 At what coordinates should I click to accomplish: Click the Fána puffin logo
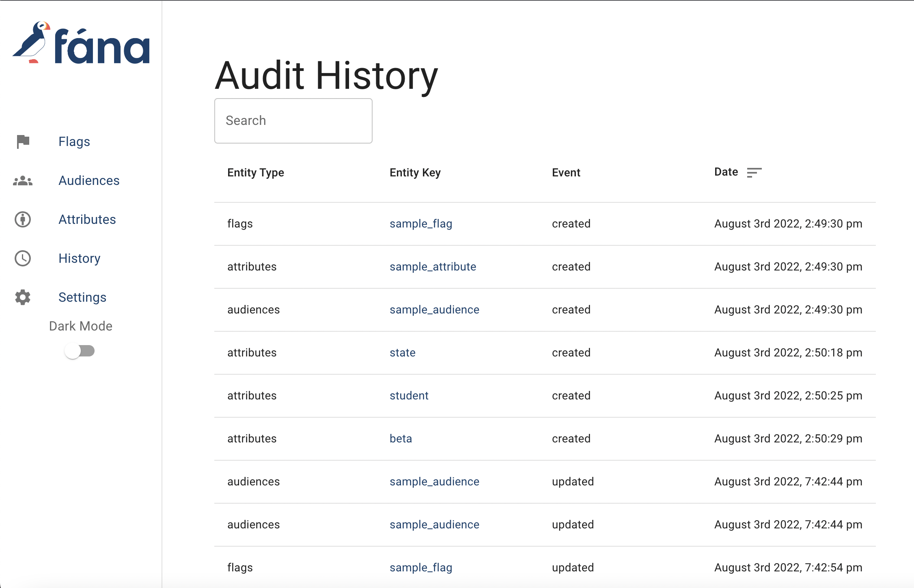point(81,43)
